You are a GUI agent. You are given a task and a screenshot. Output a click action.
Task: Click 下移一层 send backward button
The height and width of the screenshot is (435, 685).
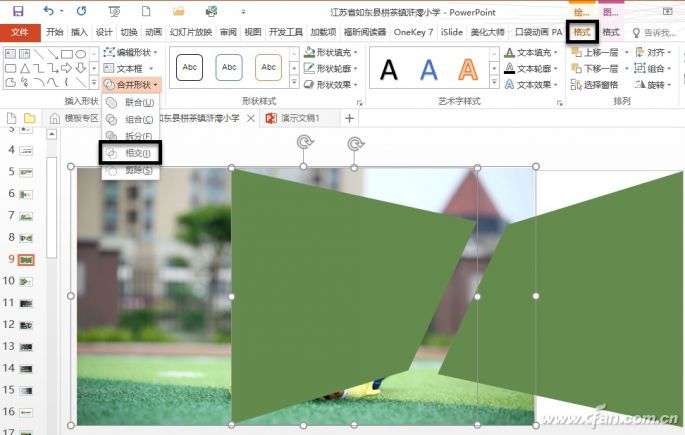coord(595,69)
